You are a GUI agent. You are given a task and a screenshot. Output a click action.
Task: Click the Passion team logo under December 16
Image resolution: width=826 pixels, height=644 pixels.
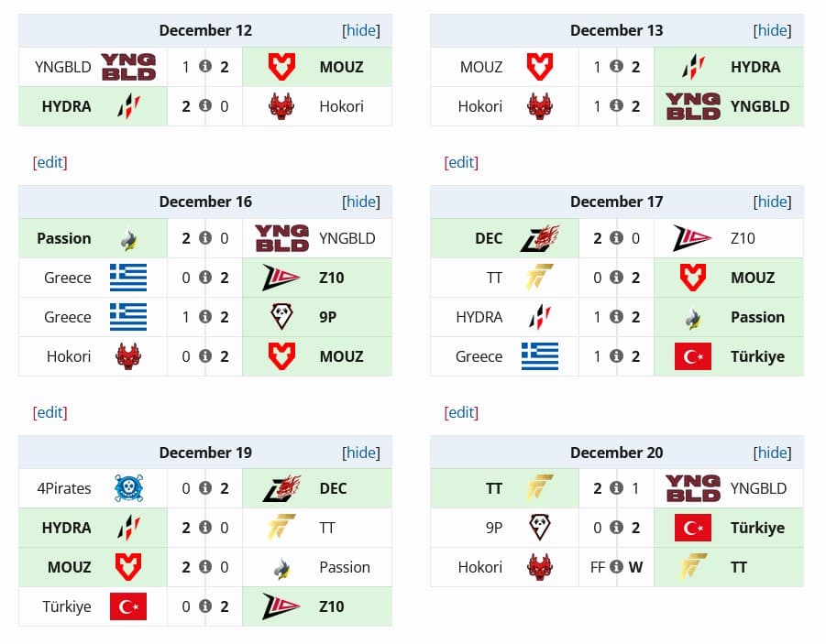pyautogui.click(x=127, y=238)
